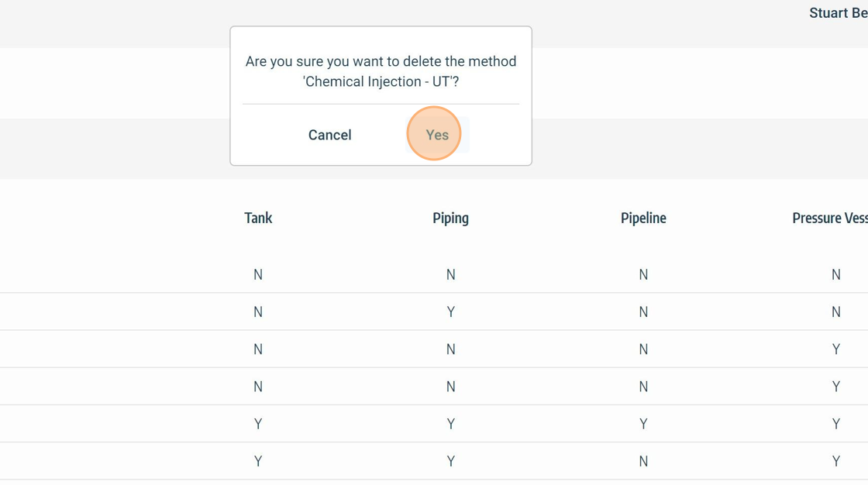Confirm deletion by clicking Yes
Screen dimensions: 868x485
point(437,135)
